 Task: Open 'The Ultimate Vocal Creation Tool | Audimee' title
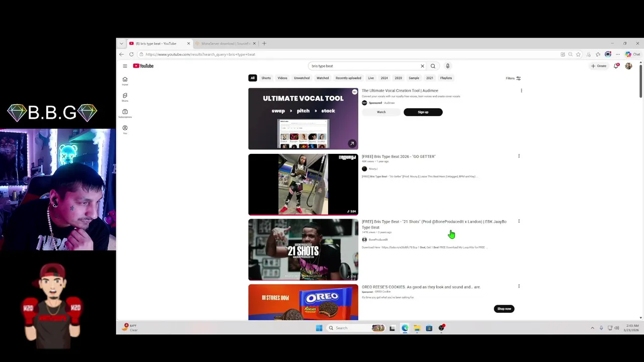click(x=400, y=90)
